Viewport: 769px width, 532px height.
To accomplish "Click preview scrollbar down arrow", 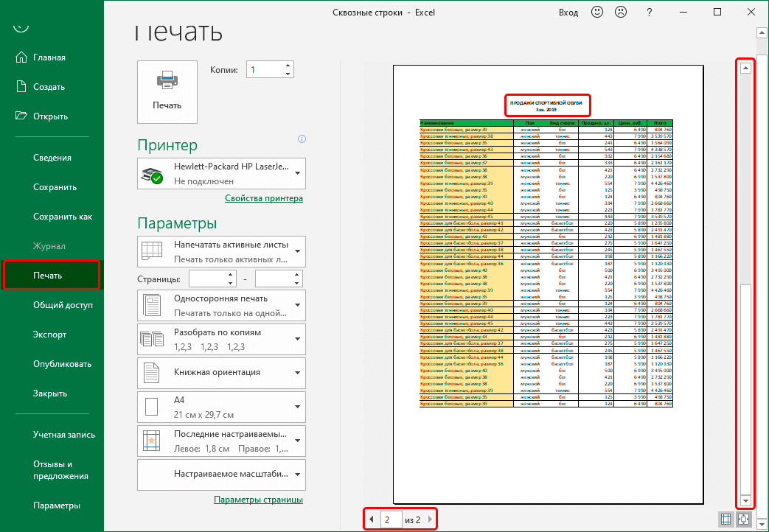I will click(x=745, y=500).
